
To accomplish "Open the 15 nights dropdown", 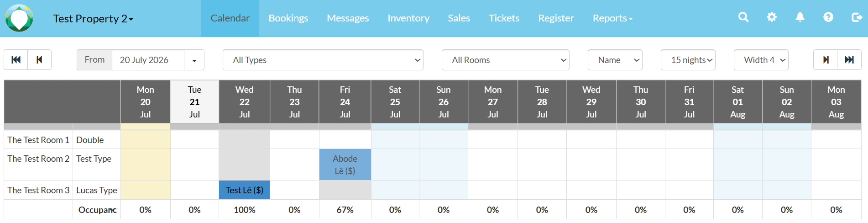I will click(x=688, y=60).
